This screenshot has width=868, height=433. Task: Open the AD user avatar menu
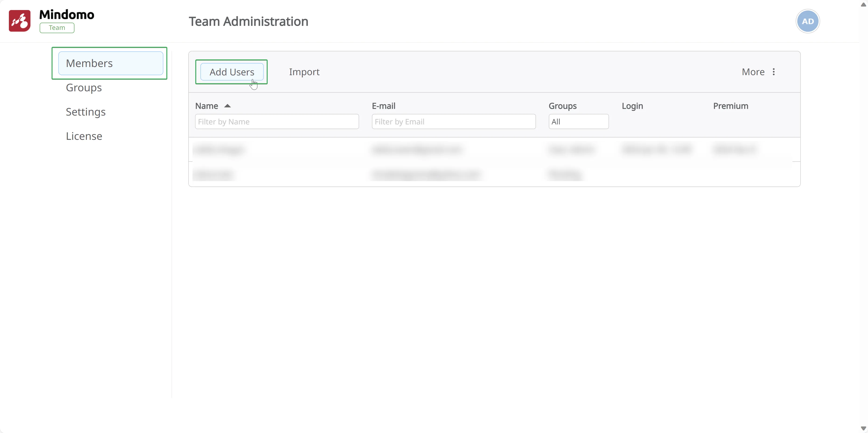[807, 21]
